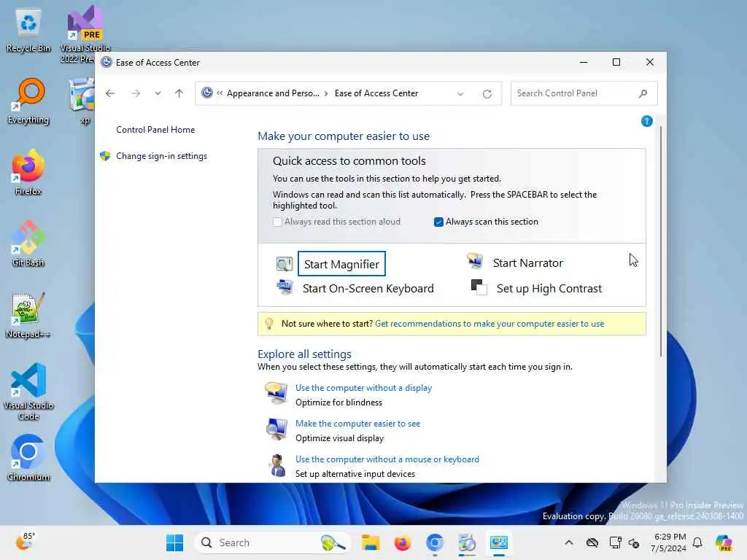Click the Start Magnifier icon
The height and width of the screenshot is (560, 747).
point(285,263)
